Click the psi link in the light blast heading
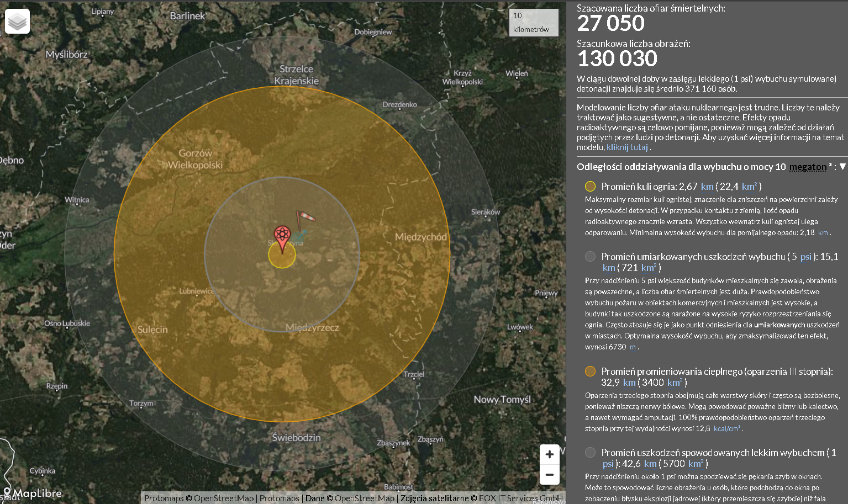Viewport: 848px width, 504px height. coord(608,464)
